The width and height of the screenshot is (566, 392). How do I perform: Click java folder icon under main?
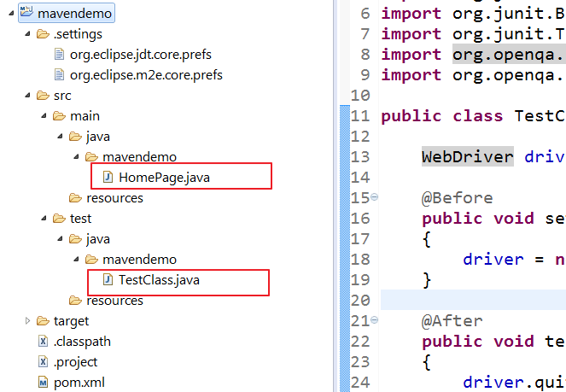(75, 137)
